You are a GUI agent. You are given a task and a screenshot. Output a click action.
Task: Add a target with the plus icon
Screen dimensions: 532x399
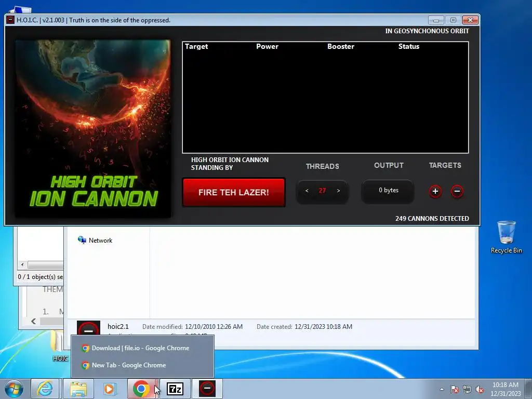[x=435, y=191]
